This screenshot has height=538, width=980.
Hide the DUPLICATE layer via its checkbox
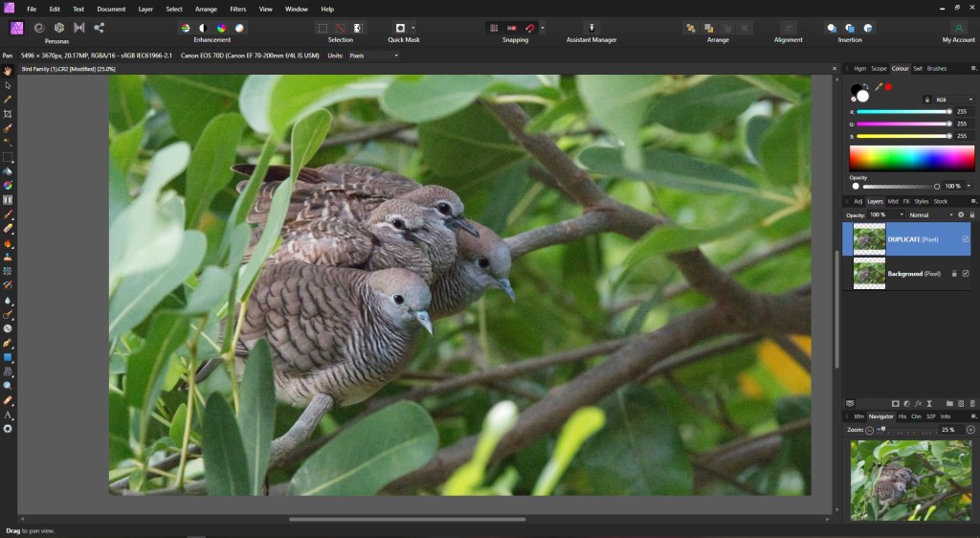pyautogui.click(x=966, y=238)
